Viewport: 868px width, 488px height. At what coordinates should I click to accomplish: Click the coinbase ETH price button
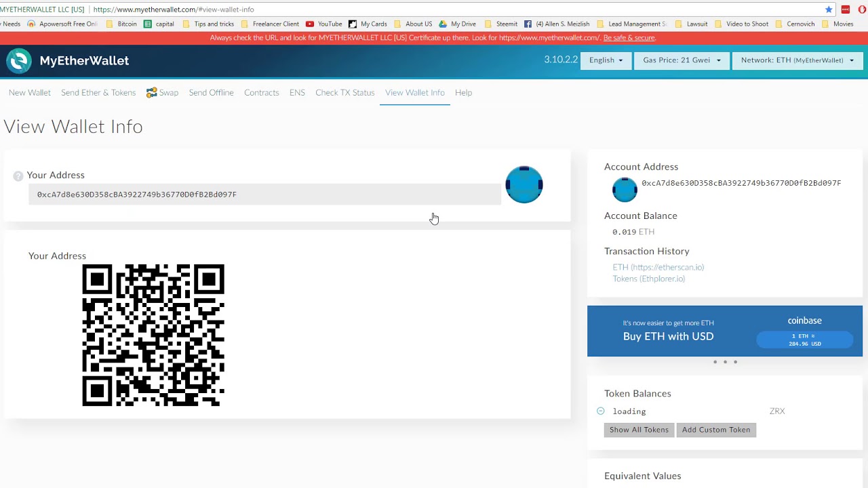(x=805, y=340)
